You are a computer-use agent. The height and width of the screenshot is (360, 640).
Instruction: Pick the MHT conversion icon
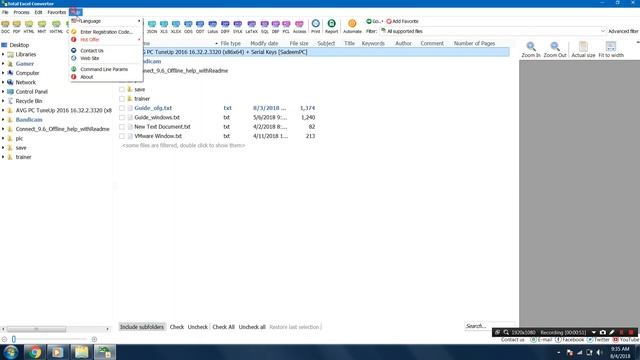coord(42,26)
